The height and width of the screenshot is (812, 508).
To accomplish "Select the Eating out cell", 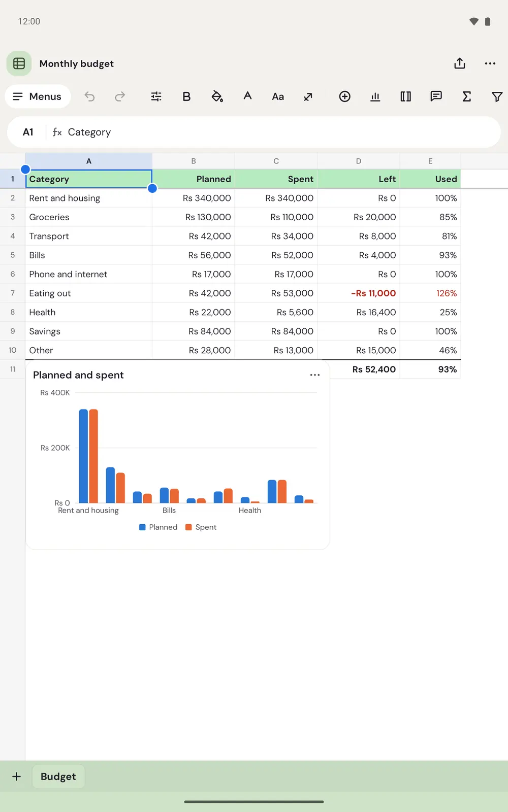I will point(89,293).
